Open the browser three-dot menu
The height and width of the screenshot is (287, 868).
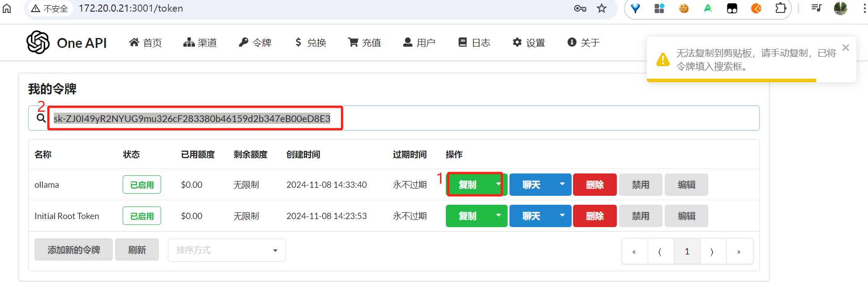[864, 8]
